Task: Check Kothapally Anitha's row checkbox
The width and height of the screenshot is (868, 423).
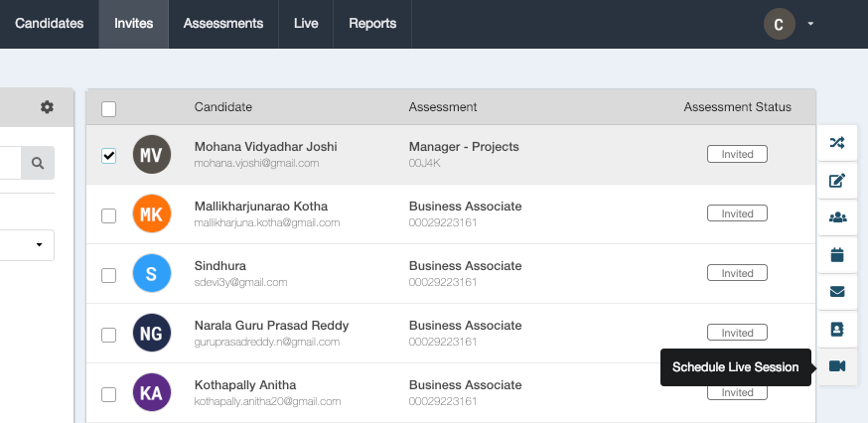Action: coord(108,394)
